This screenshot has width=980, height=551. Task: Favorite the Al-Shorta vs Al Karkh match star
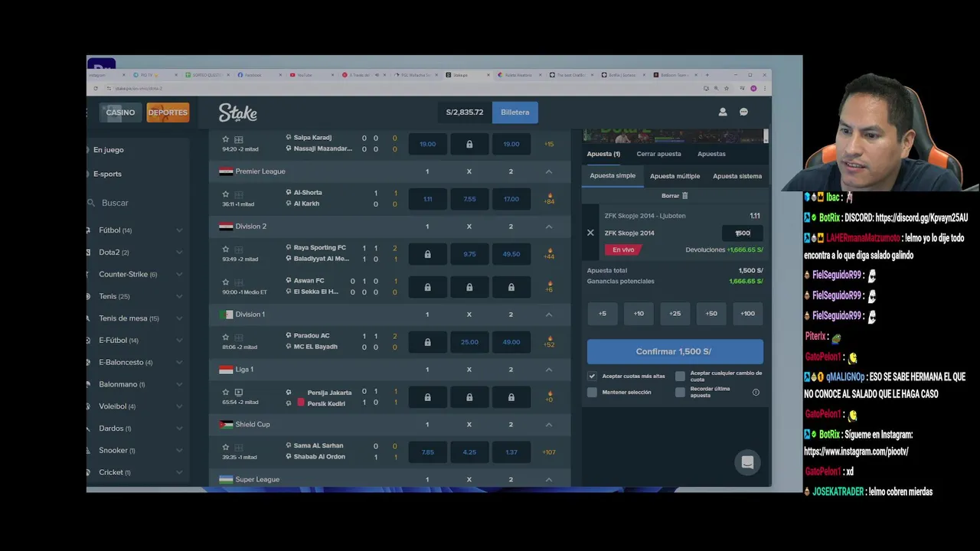[x=226, y=194]
